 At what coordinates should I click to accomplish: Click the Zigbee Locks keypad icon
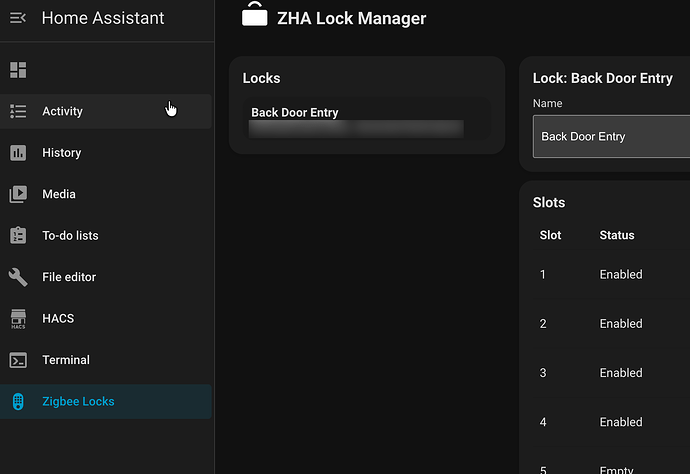[18, 402]
